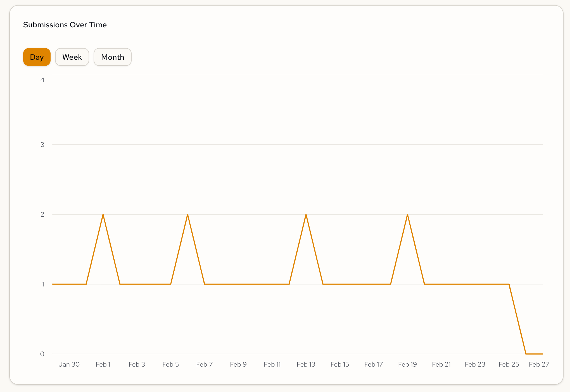
Task: Click the Feb 6 peak point
Action: coord(187,214)
